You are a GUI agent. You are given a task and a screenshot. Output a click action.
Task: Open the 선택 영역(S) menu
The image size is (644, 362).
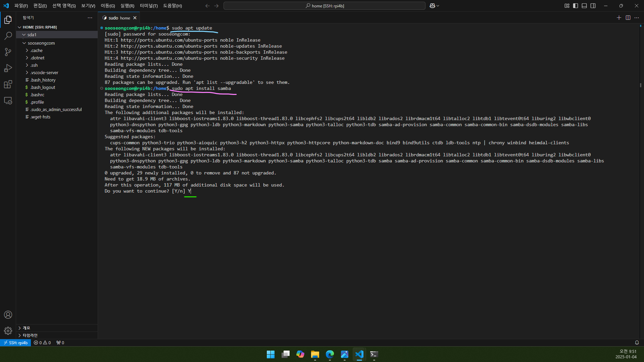pyautogui.click(x=64, y=6)
